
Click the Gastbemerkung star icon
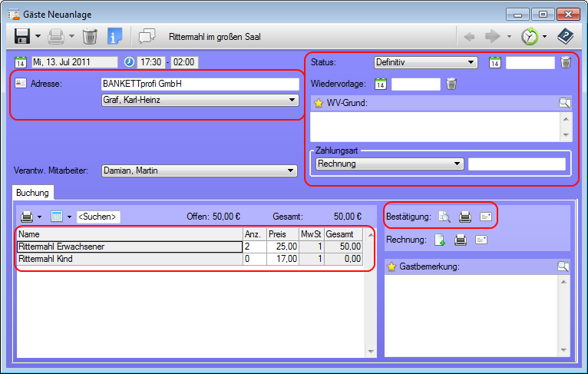pos(391,266)
